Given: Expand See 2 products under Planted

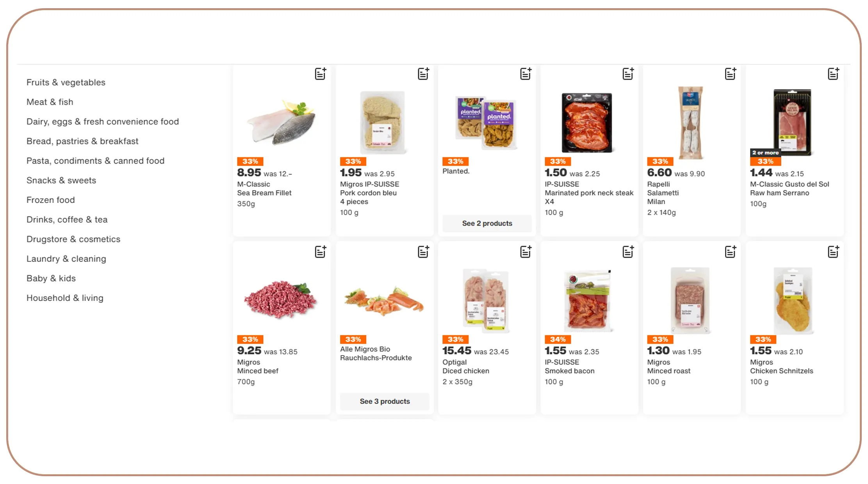Looking at the screenshot, I should 487,223.
